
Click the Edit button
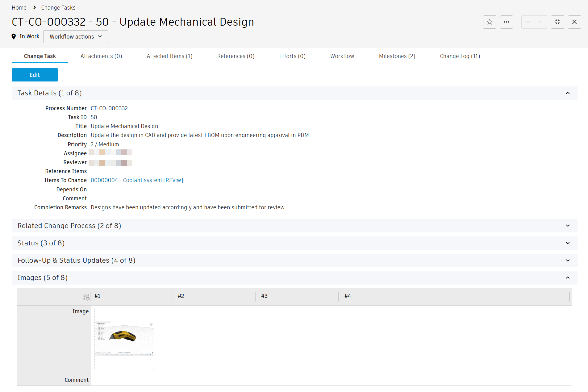coord(35,75)
